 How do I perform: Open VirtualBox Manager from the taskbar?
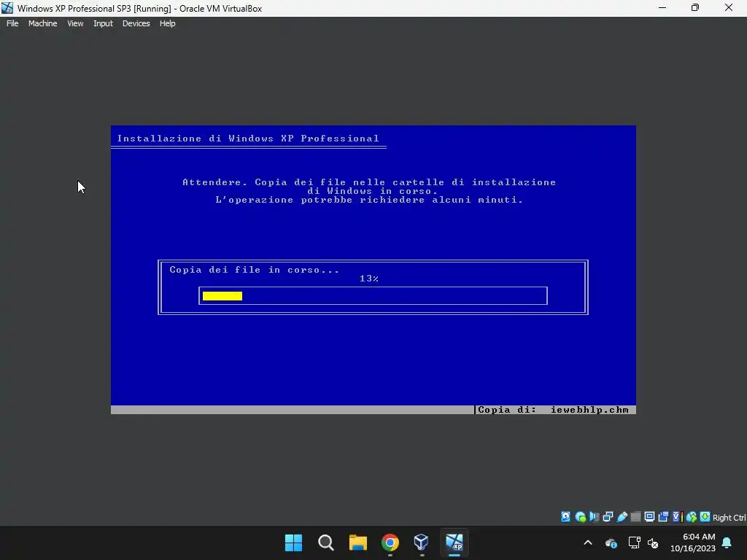tap(422, 542)
